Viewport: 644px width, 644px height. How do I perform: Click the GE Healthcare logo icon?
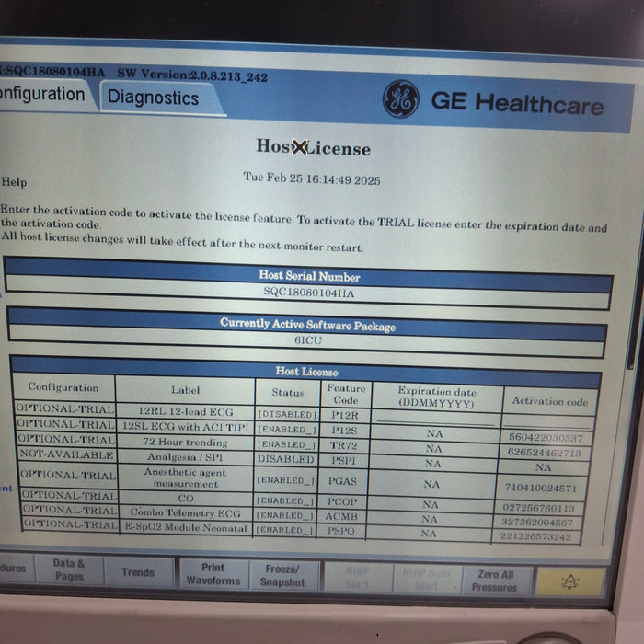point(401,99)
